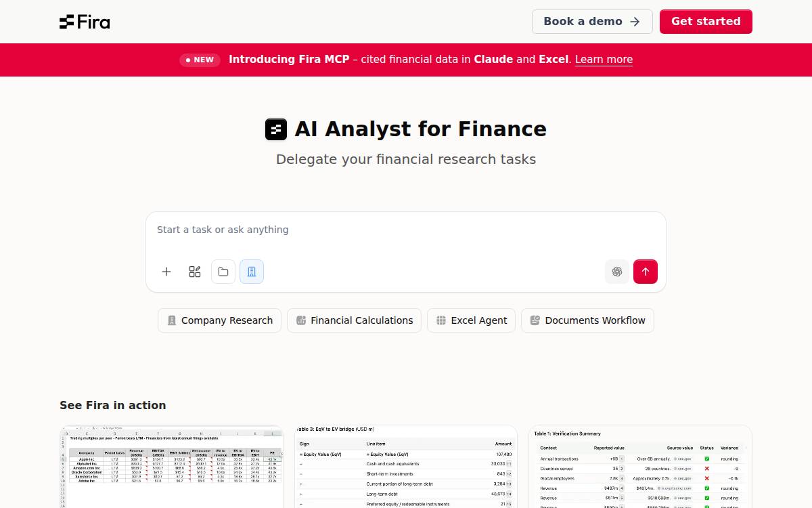Click the 'Introducing Fira MCP' banner text
Image resolution: width=812 pixels, height=508 pixels.
point(289,60)
